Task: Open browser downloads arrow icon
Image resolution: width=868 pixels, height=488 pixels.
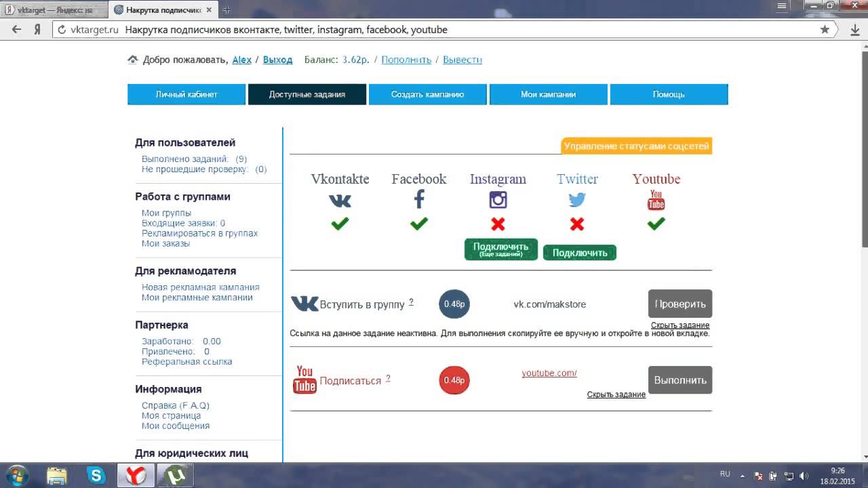Action: pos(855,30)
